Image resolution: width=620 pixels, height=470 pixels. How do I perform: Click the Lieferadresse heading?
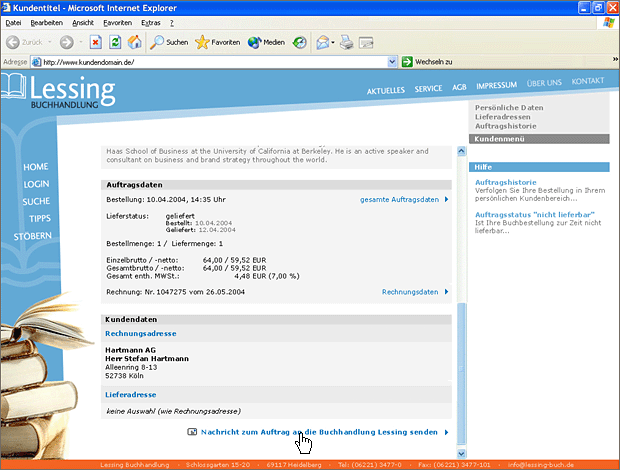click(x=130, y=394)
